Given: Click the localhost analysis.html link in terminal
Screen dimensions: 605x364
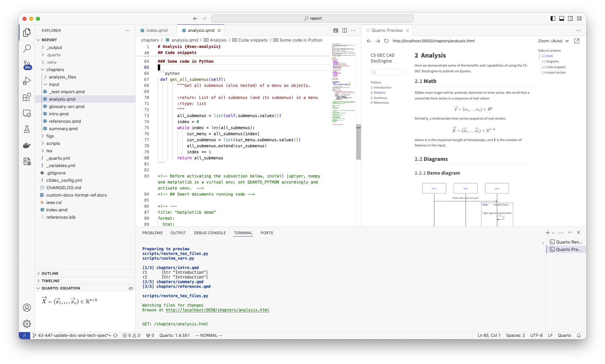Looking at the screenshot, I should [217, 310].
